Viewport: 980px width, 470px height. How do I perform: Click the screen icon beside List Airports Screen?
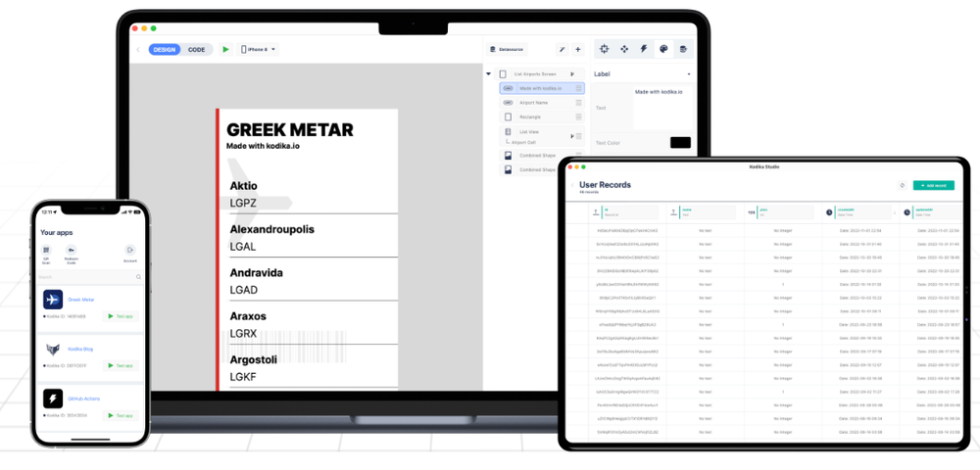coord(503,74)
